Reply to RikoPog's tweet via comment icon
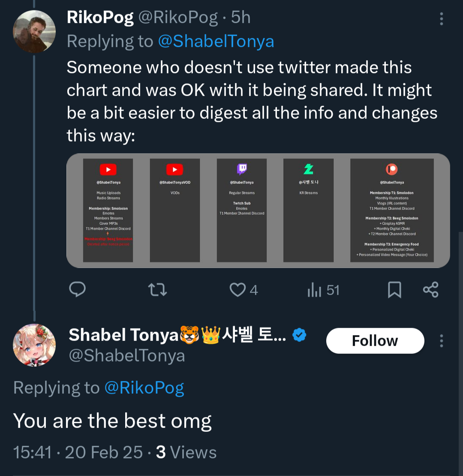 tap(77, 290)
